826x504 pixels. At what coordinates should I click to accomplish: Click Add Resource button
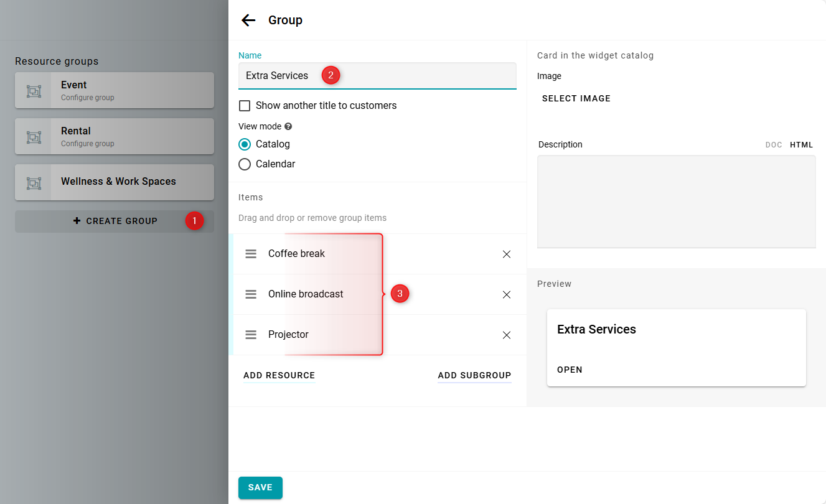279,375
